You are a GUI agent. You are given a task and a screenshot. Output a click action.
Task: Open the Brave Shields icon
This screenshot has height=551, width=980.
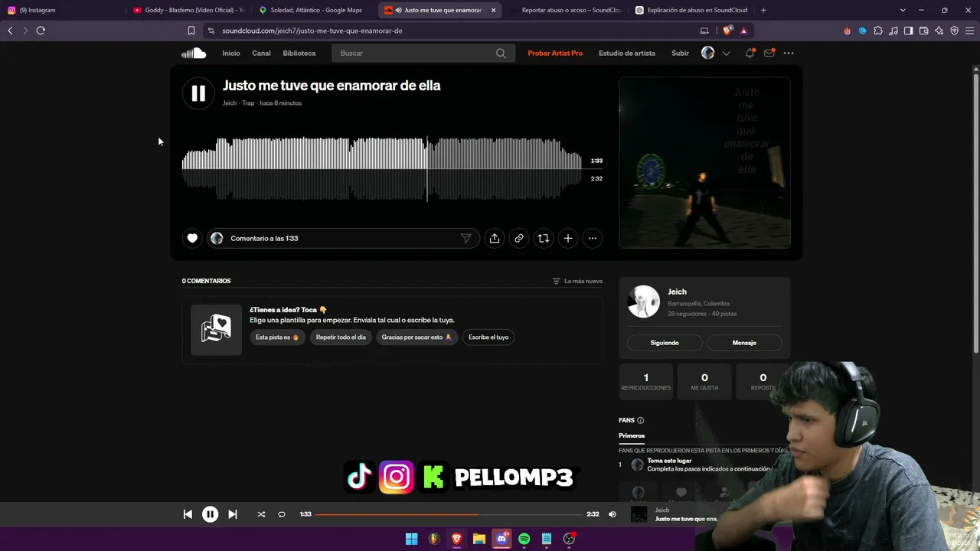(x=727, y=31)
